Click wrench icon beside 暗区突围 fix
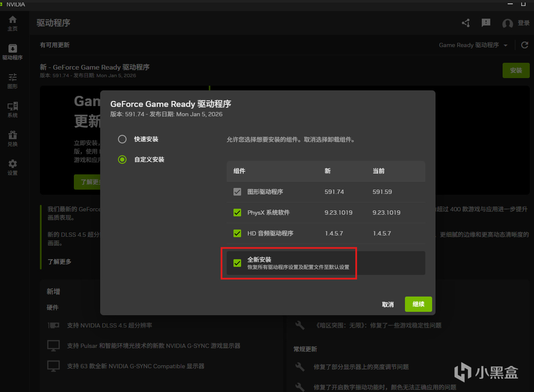This screenshot has height=392, width=534. pos(300,325)
